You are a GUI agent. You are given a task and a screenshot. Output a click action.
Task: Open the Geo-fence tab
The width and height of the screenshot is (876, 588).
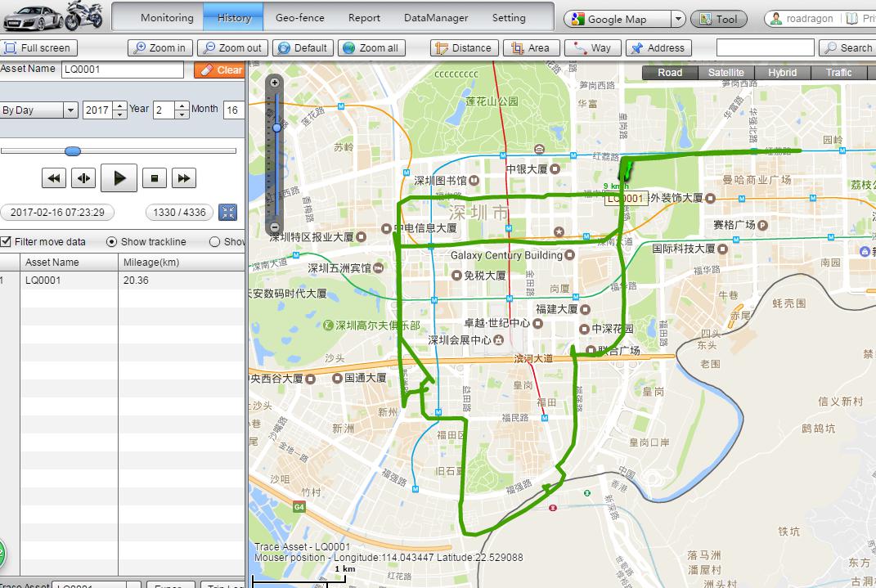(x=300, y=17)
